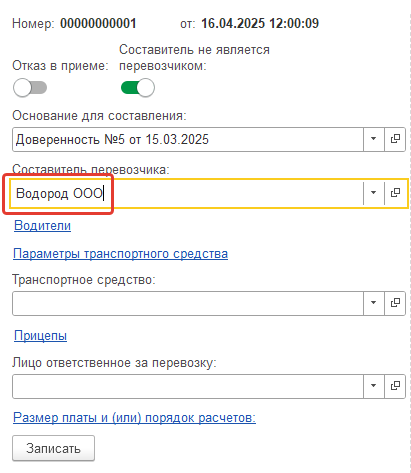Open the Водители link
411x473 pixels.
point(42,226)
